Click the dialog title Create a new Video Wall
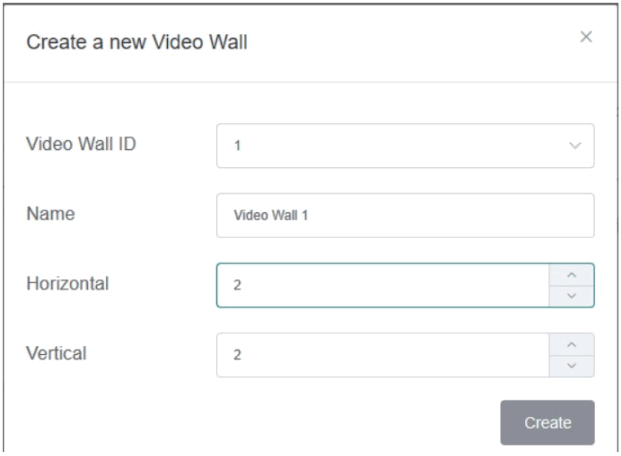 (136, 42)
